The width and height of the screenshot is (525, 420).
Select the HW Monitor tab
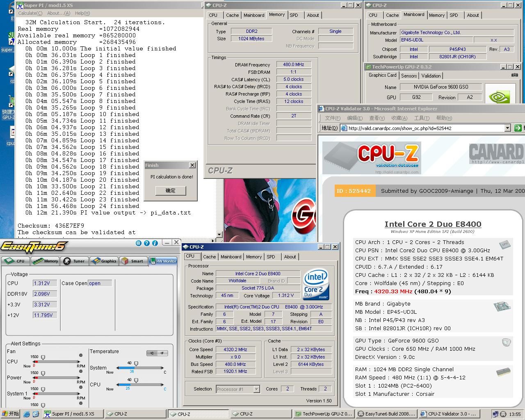[163, 261]
